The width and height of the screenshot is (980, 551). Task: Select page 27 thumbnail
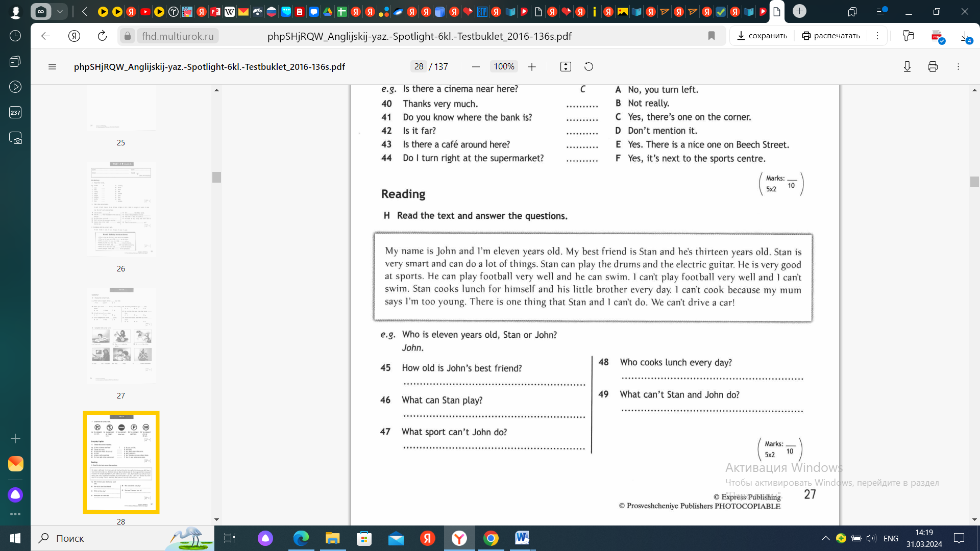121,335
